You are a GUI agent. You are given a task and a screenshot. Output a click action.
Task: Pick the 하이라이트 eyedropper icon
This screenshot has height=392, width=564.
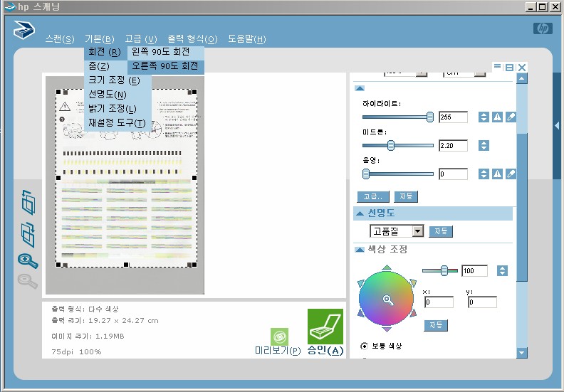(x=511, y=117)
